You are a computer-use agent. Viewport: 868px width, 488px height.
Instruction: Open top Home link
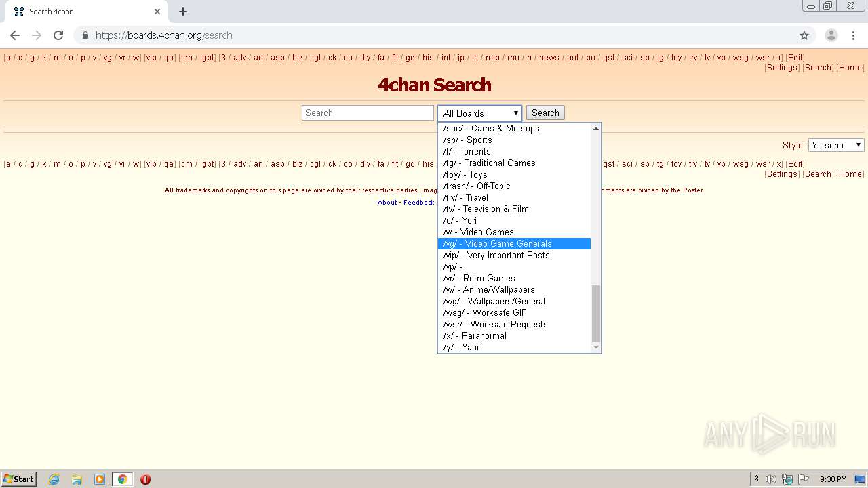(850, 68)
